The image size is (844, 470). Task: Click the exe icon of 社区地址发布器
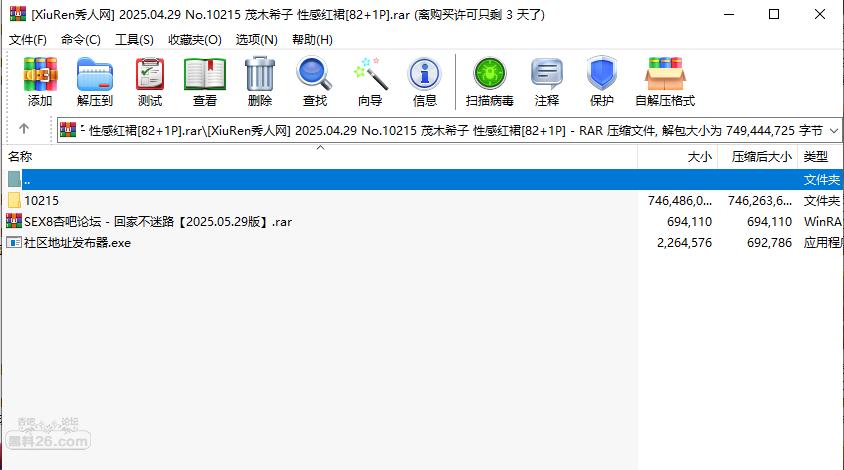click(x=14, y=243)
